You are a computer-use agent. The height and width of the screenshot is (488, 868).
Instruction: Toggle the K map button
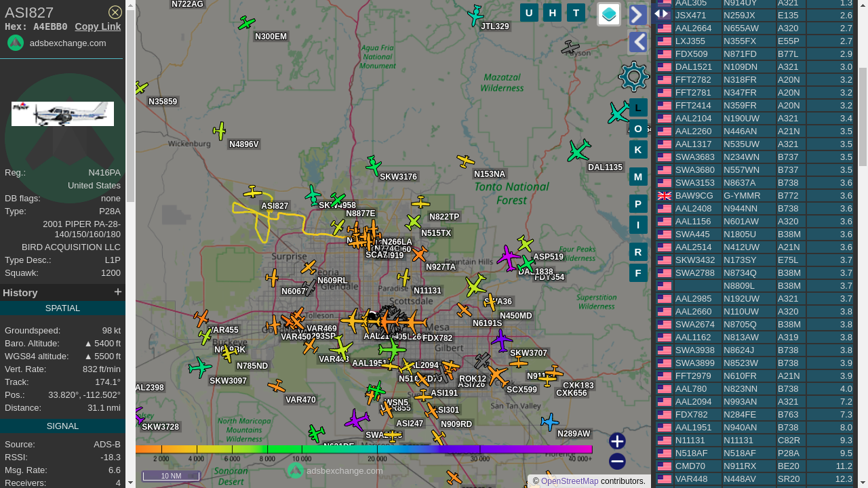(638, 150)
